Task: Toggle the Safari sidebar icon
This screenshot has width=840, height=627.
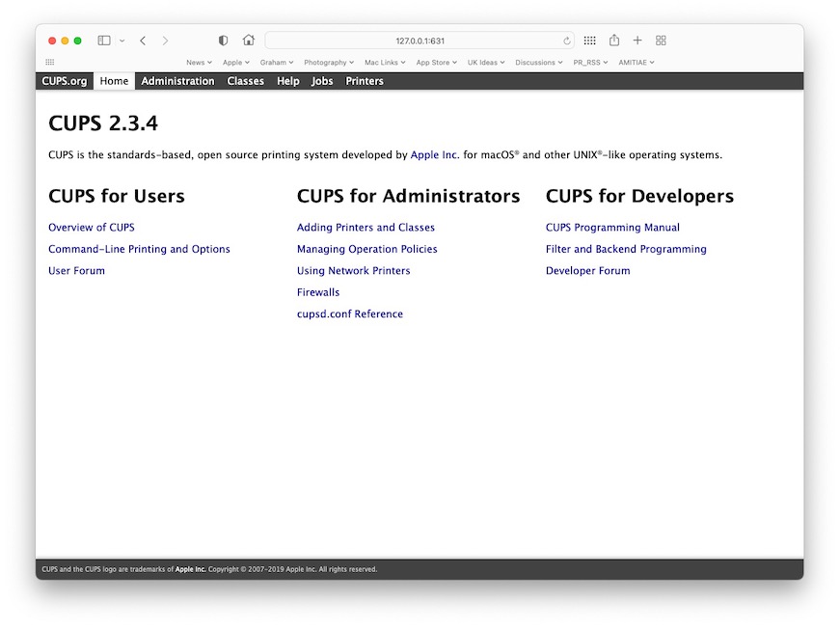Action: coord(104,41)
